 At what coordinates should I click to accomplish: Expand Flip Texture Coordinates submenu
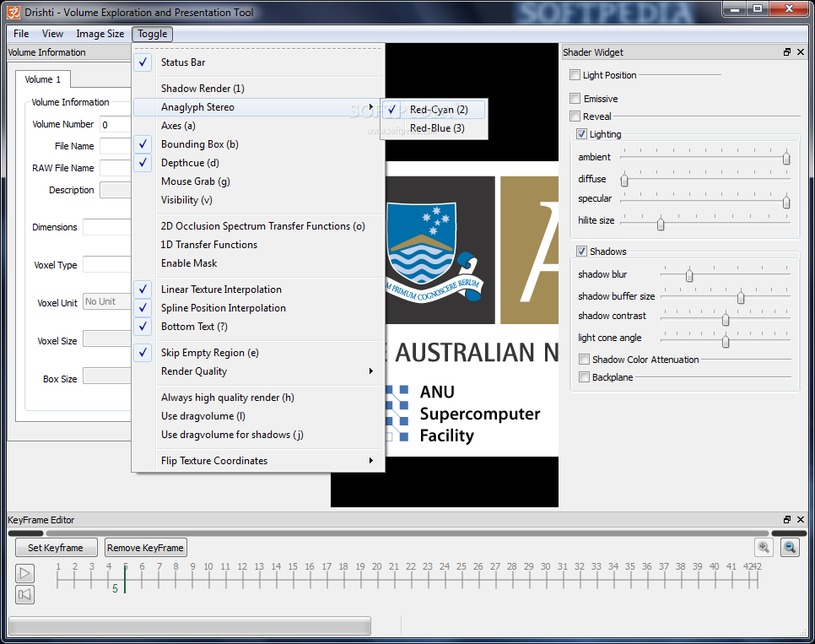pos(258,461)
